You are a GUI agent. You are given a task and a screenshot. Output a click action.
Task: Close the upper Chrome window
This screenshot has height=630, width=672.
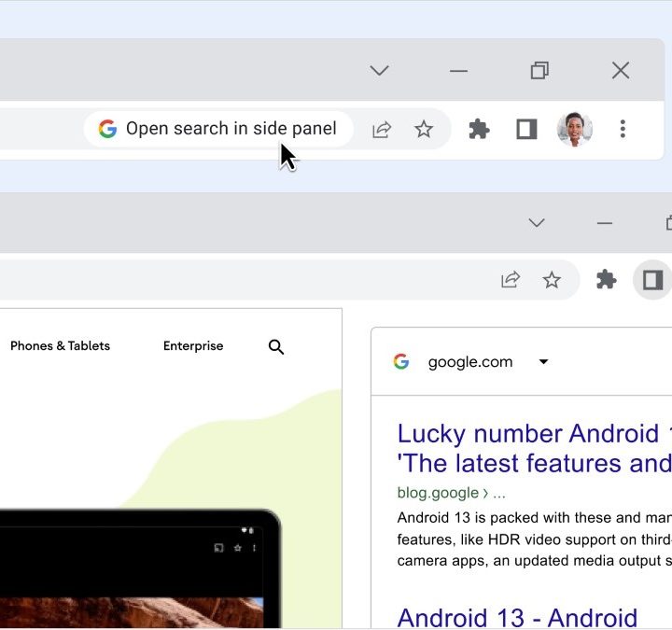(x=621, y=70)
